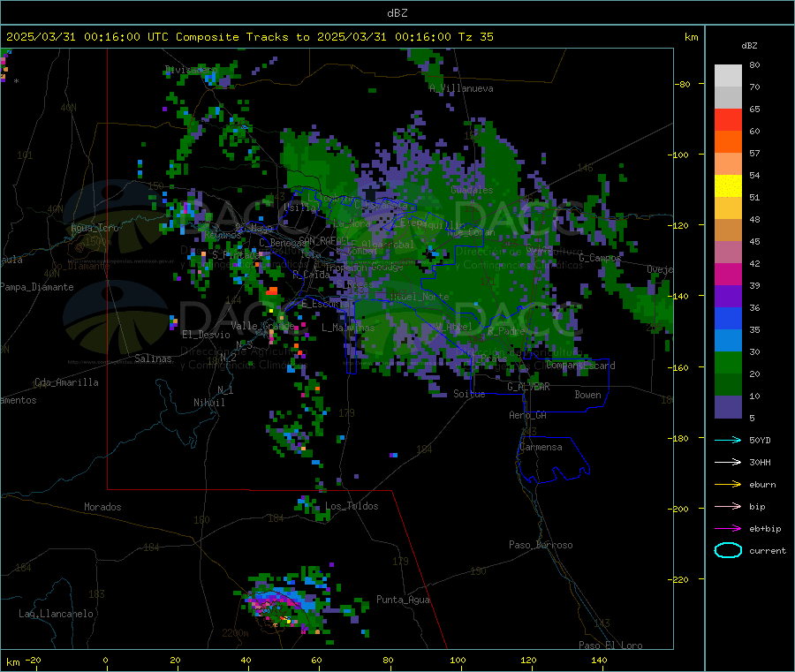
Task: Click the cyan 50YD arrow legend icon
Action: pos(728,440)
